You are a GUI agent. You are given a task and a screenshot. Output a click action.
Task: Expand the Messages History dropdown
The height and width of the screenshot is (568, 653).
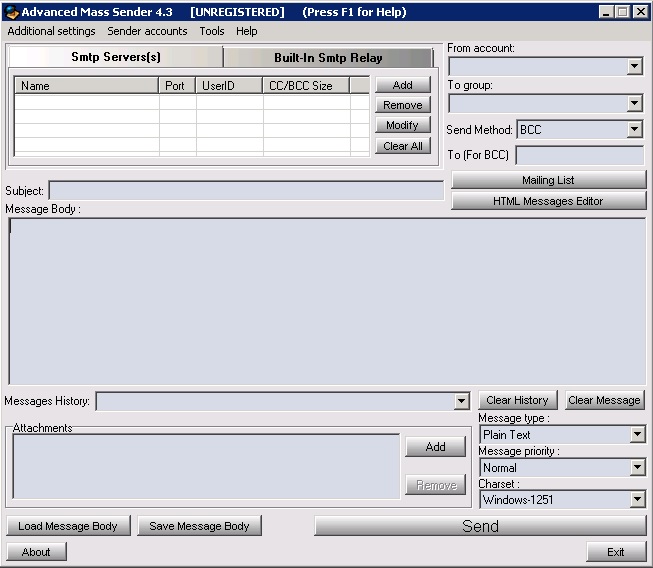461,401
